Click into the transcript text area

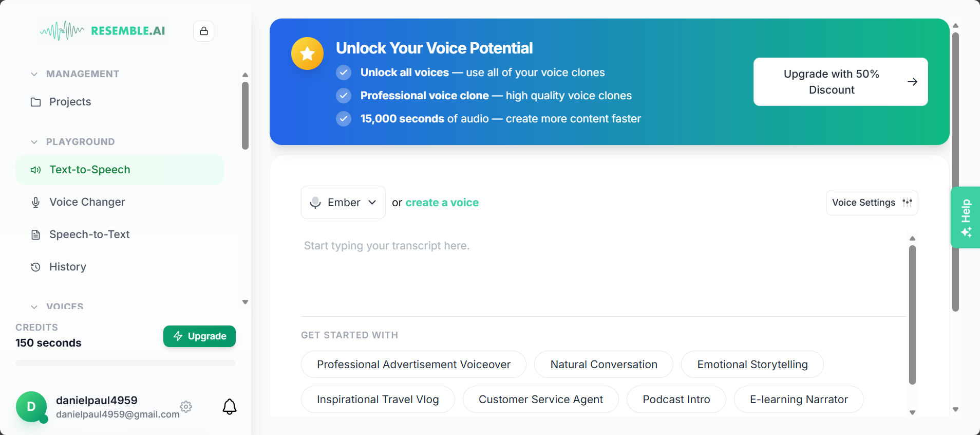(601, 273)
